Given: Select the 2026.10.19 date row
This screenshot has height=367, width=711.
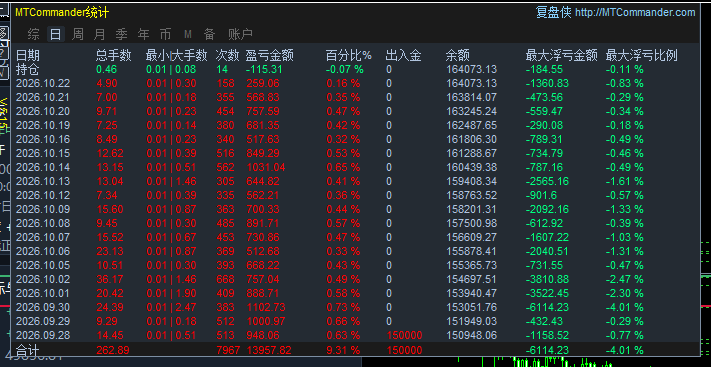Looking at the screenshot, I should (x=43, y=125).
